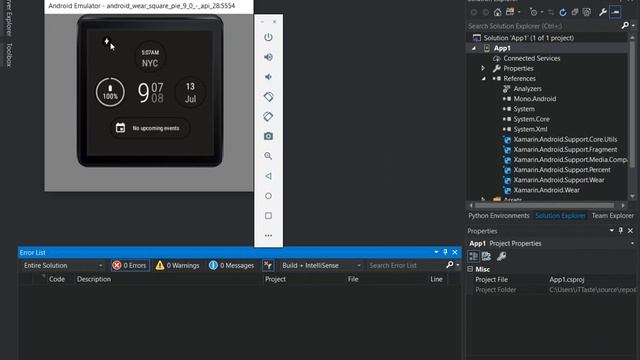This screenshot has width=640, height=360.
Task: Click the Property Pages wrench icon in Properties panel
Action: tap(502, 256)
